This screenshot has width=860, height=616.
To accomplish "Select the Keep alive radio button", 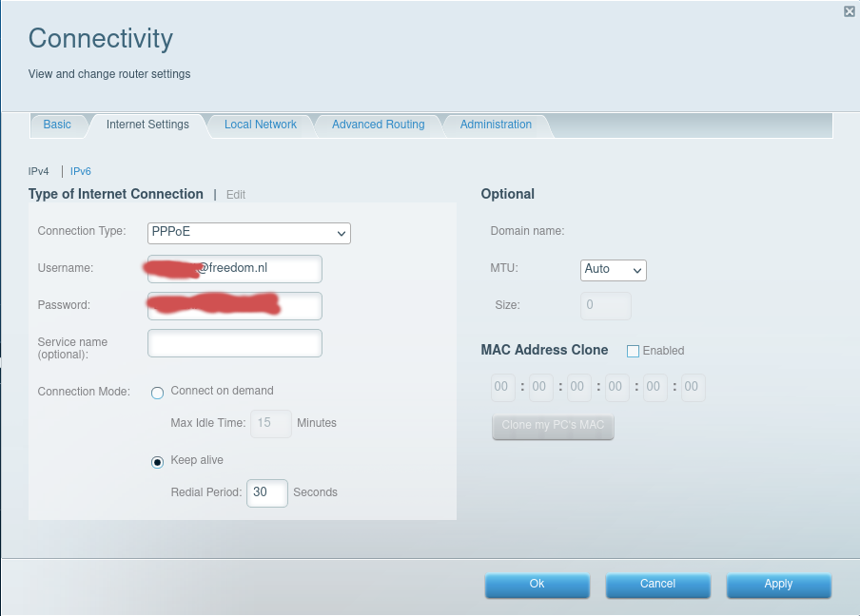I will (158, 462).
